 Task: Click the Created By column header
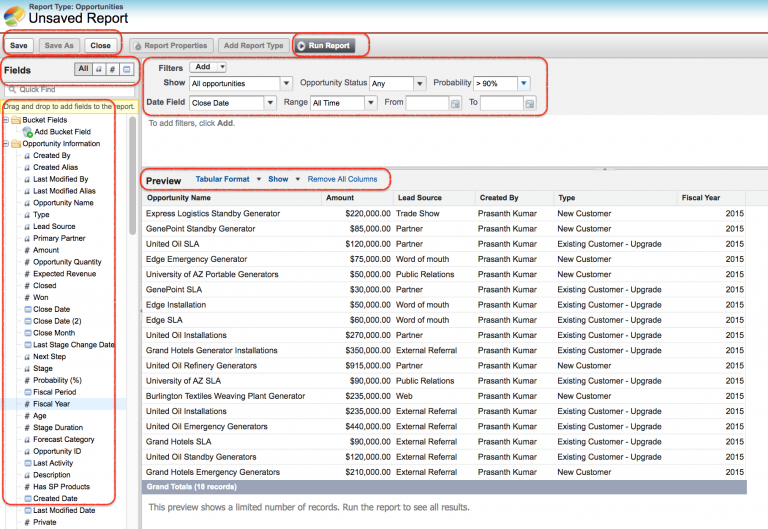click(x=515, y=198)
